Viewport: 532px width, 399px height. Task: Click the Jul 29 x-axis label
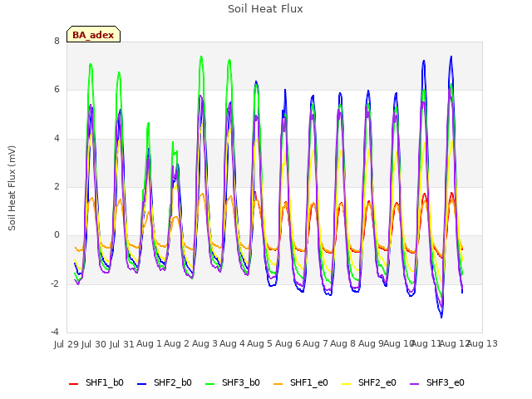pyautogui.click(x=66, y=344)
